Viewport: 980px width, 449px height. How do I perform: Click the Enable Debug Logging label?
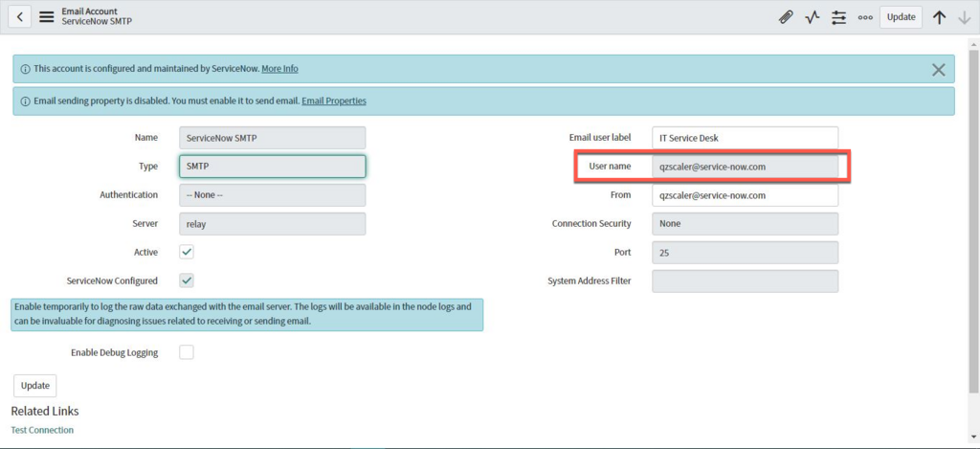[115, 352]
